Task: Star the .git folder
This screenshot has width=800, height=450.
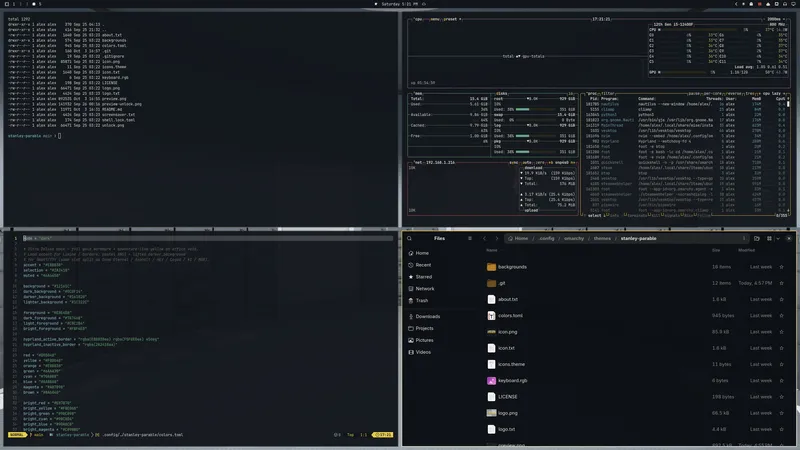Action: pyautogui.click(x=781, y=283)
